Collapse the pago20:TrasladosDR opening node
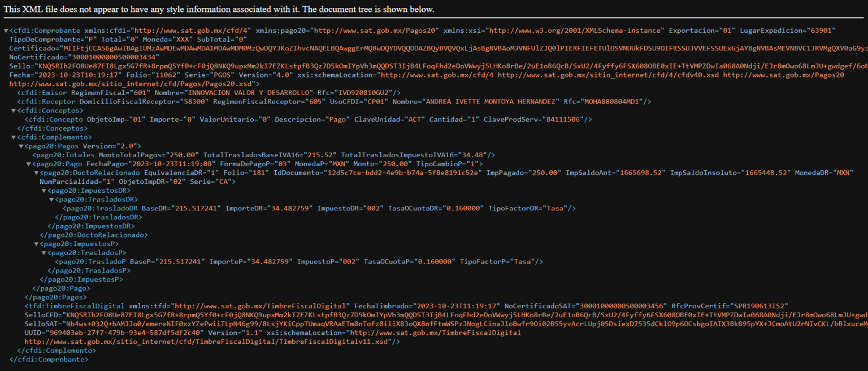Viewport: 868px width, 371px height. (x=52, y=200)
